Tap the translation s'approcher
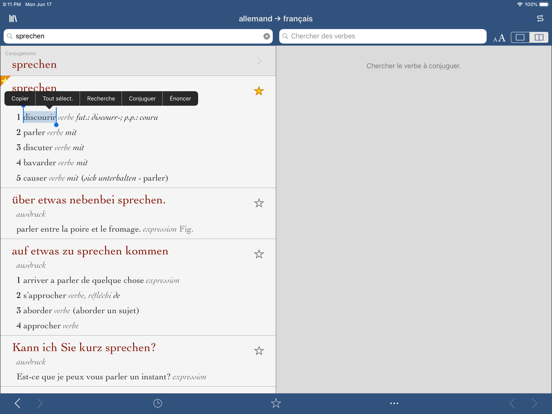The height and width of the screenshot is (414, 552). [45, 295]
